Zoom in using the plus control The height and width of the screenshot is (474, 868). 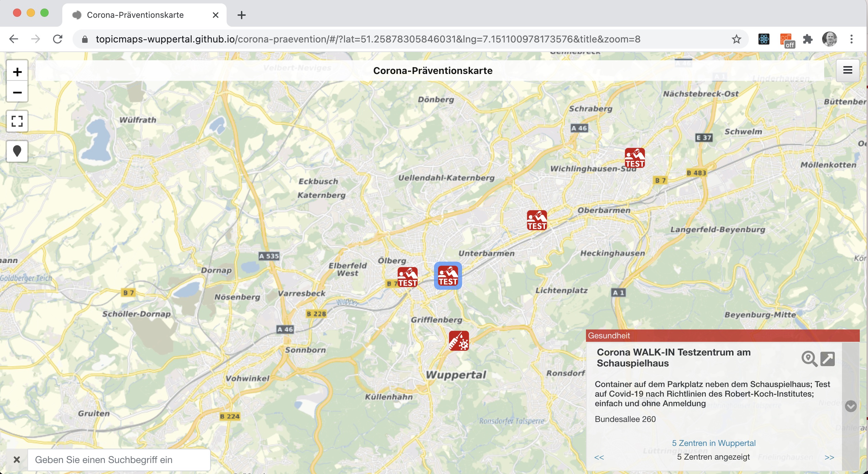tap(17, 71)
